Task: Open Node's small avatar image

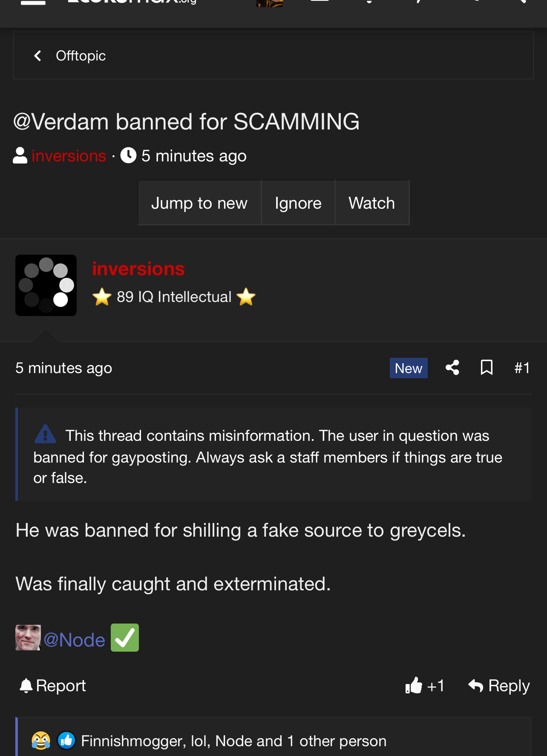Action: coord(28,638)
